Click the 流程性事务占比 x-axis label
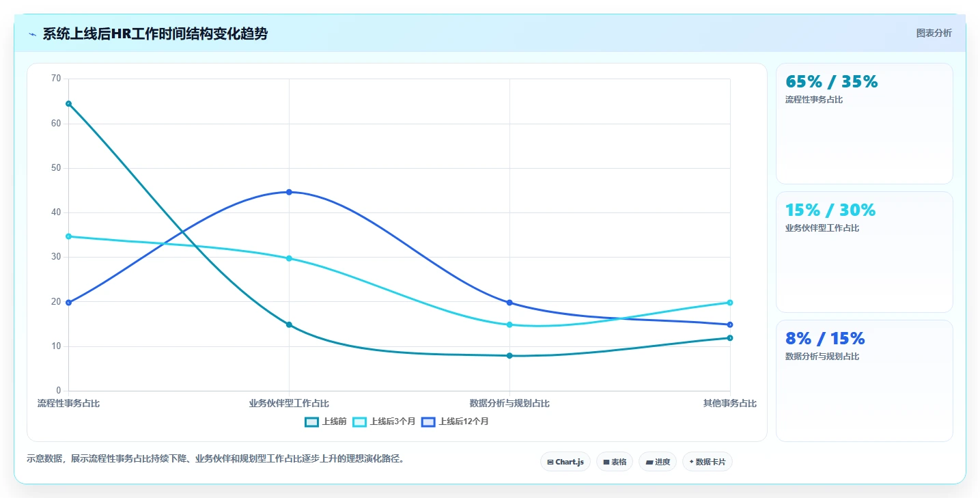Viewport: 980px width, 498px height. pyautogui.click(x=68, y=404)
